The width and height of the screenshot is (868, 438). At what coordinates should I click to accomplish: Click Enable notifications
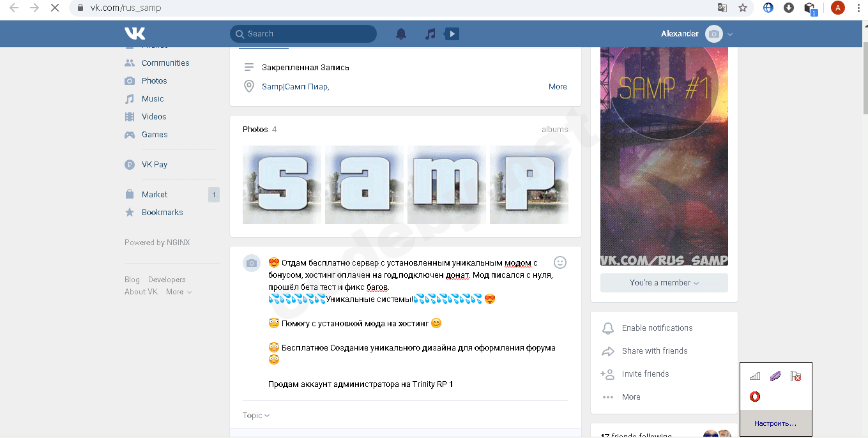click(x=657, y=328)
